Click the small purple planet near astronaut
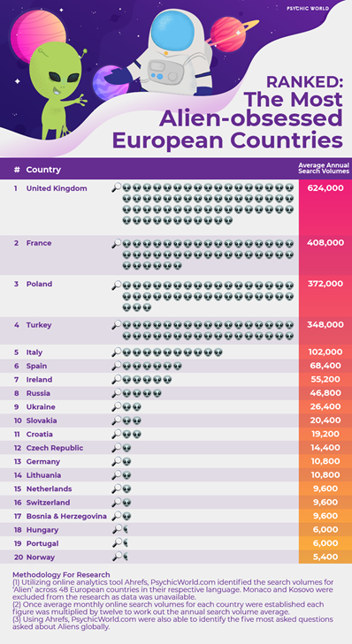This screenshot has height=644, width=352. click(110, 82)
